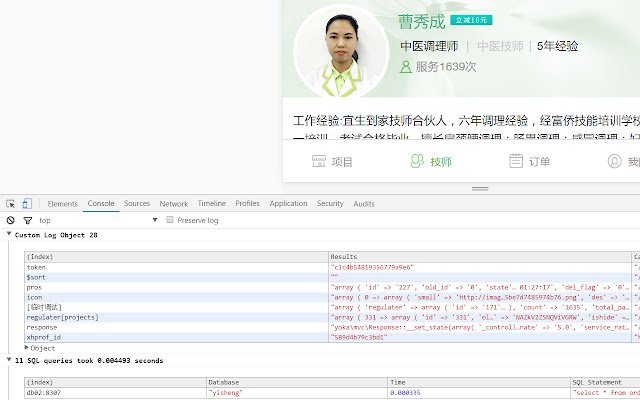Open the Sources panel tab
This screenshot has height=400, width=640.
click(137, 203)
